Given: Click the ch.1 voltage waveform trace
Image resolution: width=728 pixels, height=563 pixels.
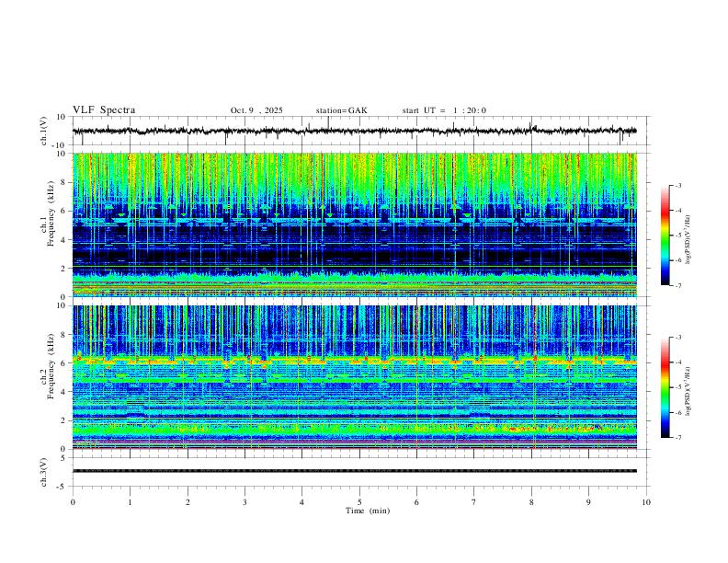Looking at the screenshot, I should coord(355,131).
